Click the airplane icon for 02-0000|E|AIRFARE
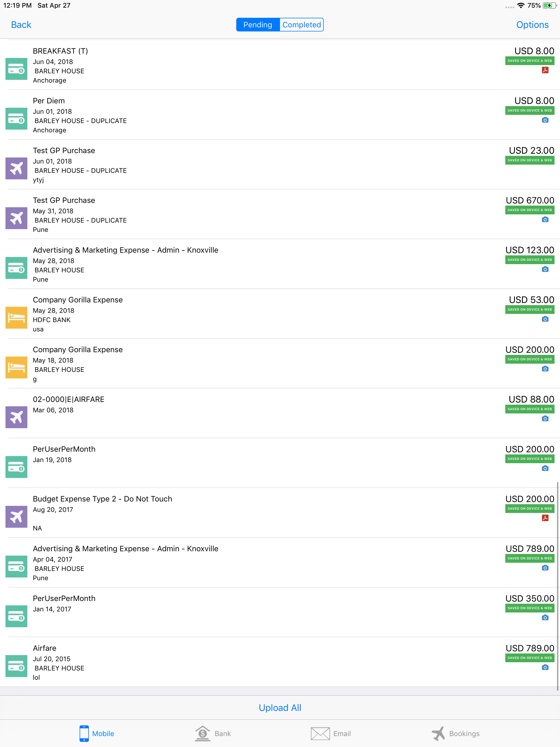560x747 pixels. click(16, 417)
